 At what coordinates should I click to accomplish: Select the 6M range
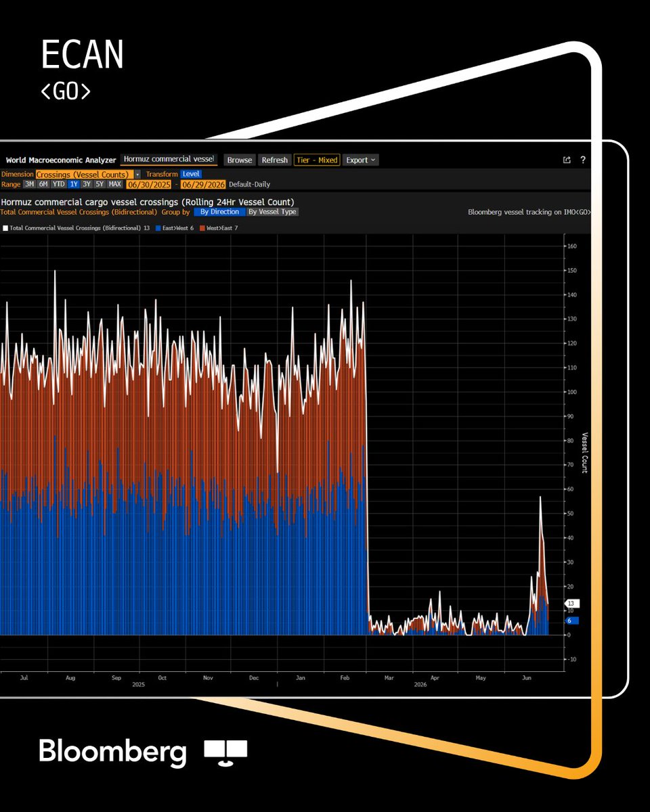point(43,184)
